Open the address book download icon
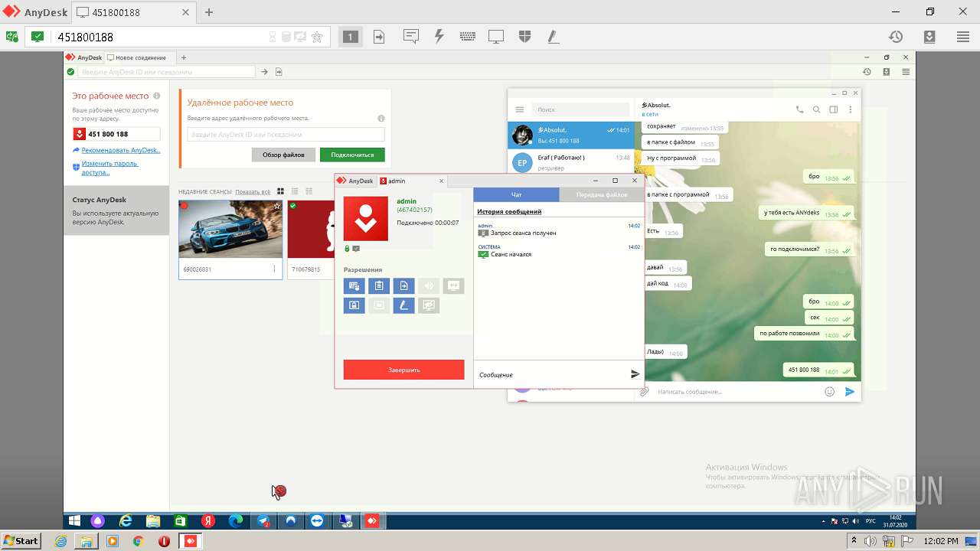 click(929, 36)
